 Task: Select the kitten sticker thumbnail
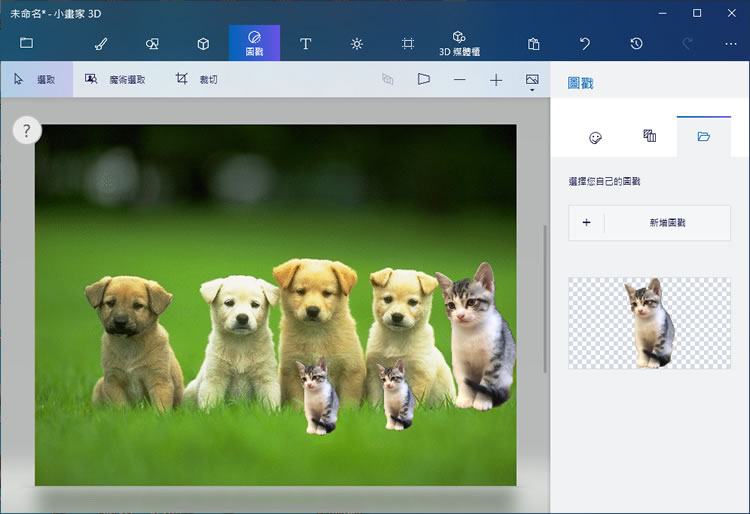[x=649, y=323]
